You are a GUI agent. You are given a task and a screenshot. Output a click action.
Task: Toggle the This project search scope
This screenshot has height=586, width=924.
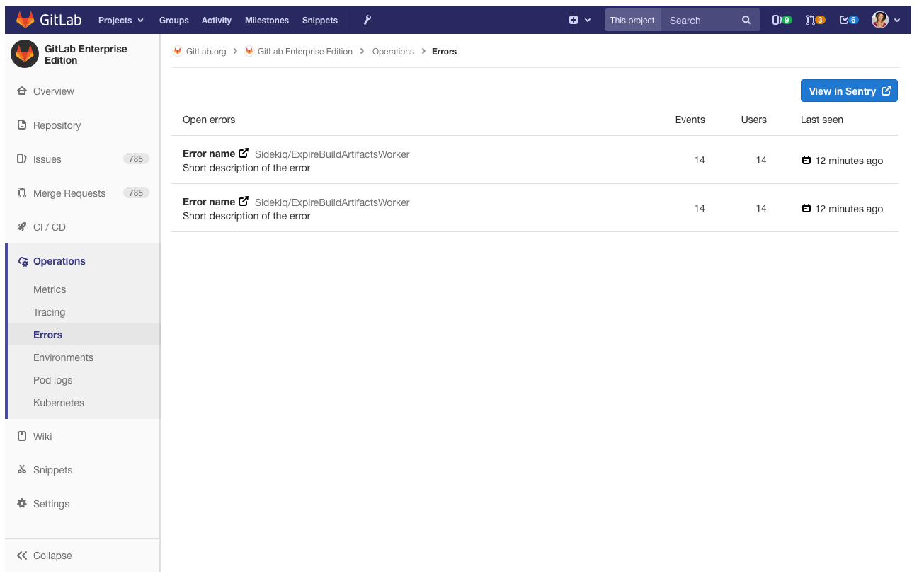click(x=632, y=20)
